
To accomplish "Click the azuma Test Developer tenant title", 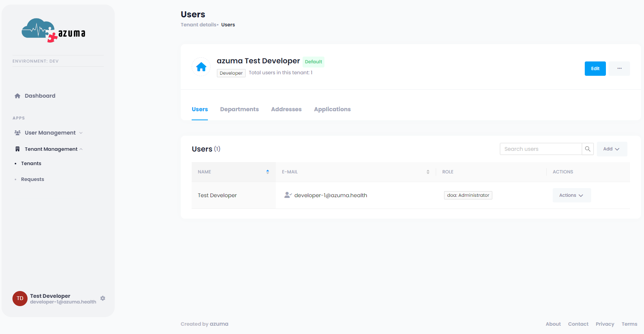I will coord(258,61).
